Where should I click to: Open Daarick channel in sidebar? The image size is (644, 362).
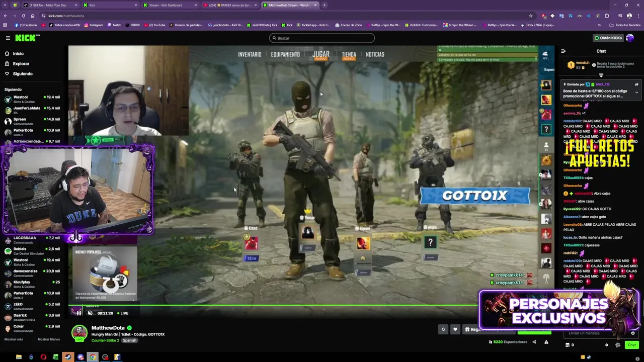32,317
